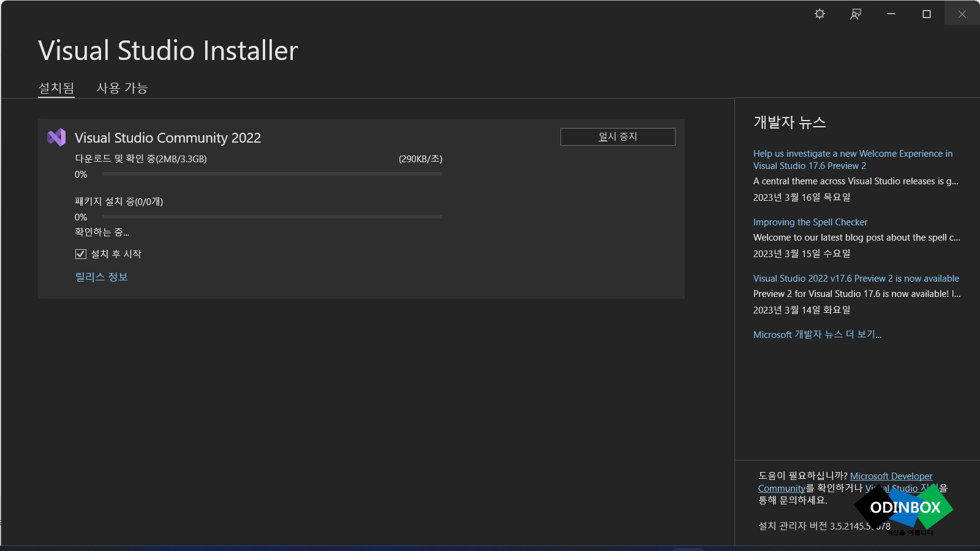Click the 확인하는 중... status text
Screen dimensions: 980x551
(x=102, y=232)
